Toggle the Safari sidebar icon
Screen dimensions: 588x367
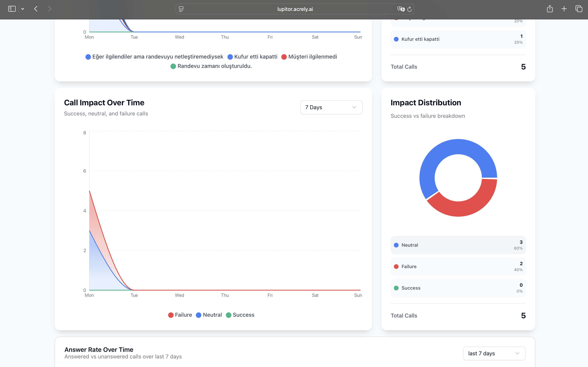coord(12,9)
